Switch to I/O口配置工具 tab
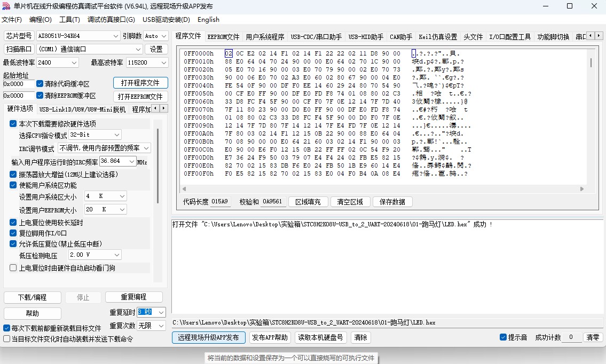 (x=510, y=37)
